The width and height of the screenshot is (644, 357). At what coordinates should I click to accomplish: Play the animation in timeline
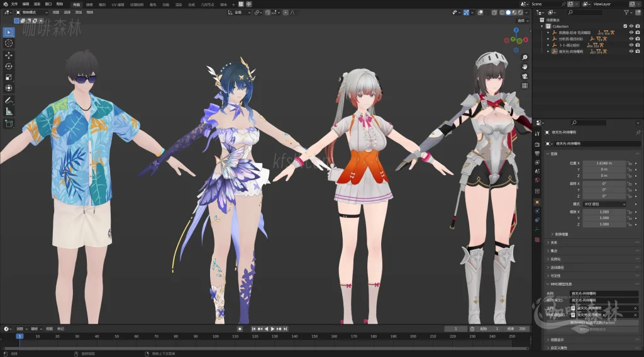[272, 329]
